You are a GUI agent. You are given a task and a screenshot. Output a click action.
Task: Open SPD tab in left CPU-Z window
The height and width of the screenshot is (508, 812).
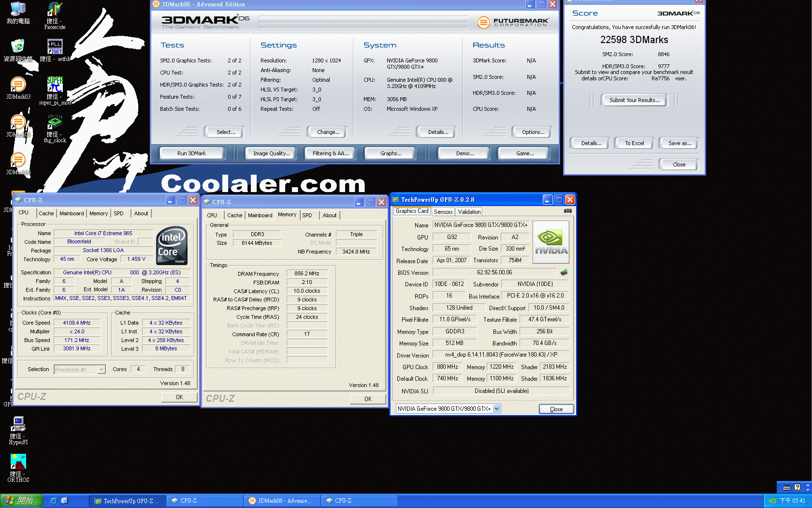[x=118, y=213]
